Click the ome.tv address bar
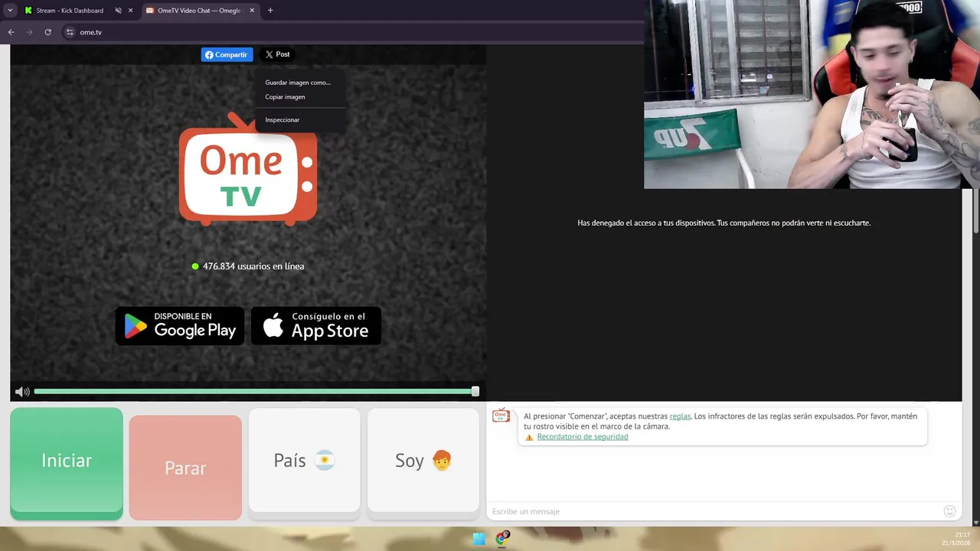This screenshot has height=551, width=980. click(352, 32)
